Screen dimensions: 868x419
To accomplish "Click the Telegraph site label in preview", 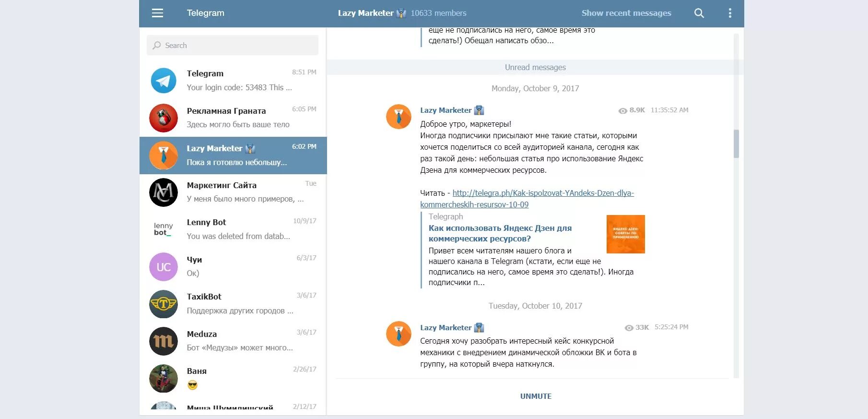I will click(446, 216).
